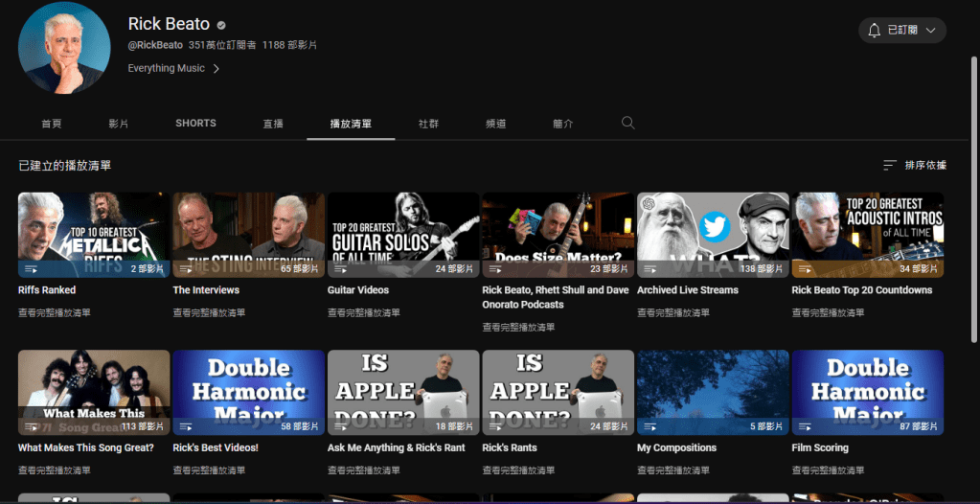
Task: Click Rick Beato's channel avatar picture
Action: (x=64, y=48)
